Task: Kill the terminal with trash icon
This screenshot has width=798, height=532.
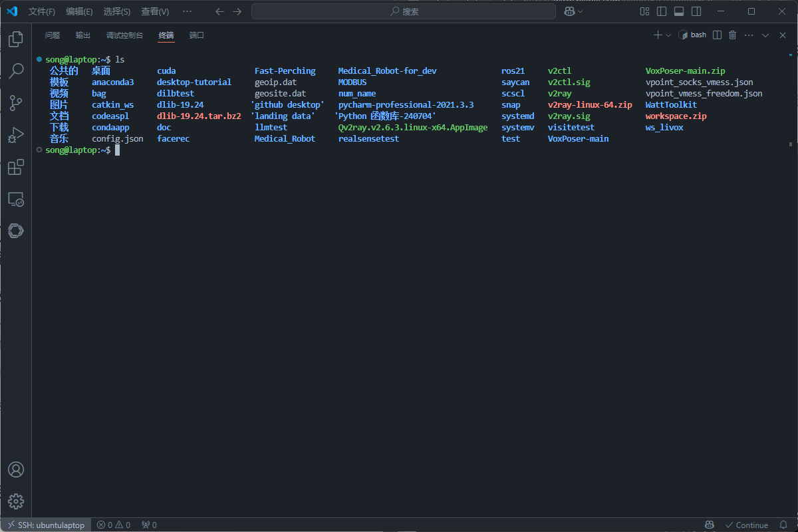Action: coord(733,35)
